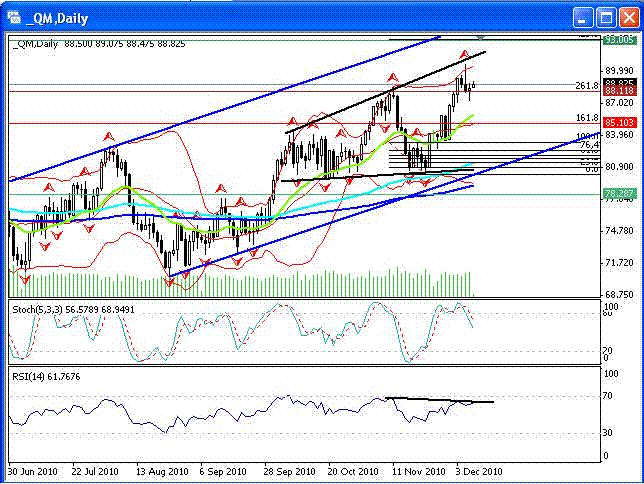Click the green 93.005 price level label
Screen dimensions: 644x484
click(619, 40)
